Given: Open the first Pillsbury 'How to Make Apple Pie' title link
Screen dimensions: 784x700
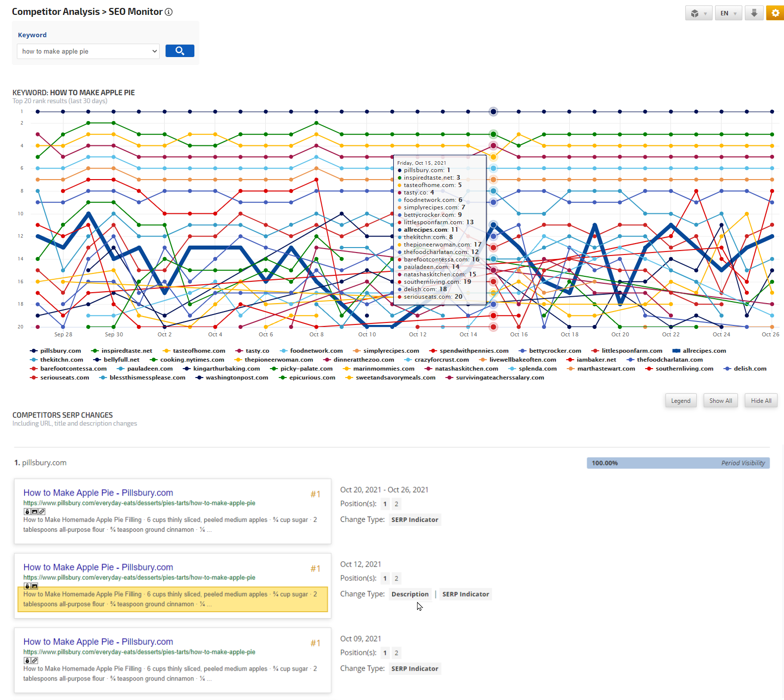Looking at the screenshot, I should pos(98,493).
